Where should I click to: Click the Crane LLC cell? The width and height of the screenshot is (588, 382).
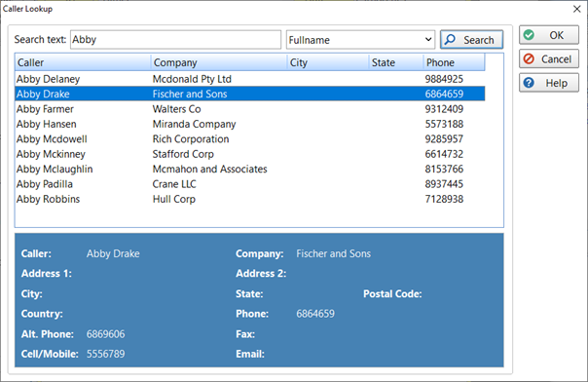(174, 184)
